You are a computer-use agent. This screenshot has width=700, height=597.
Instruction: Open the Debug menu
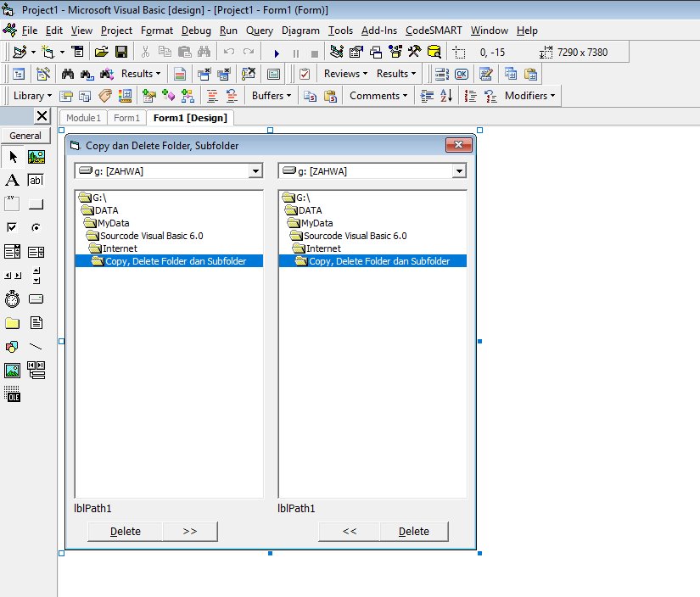pyautogui.click(x=196, y=31)
